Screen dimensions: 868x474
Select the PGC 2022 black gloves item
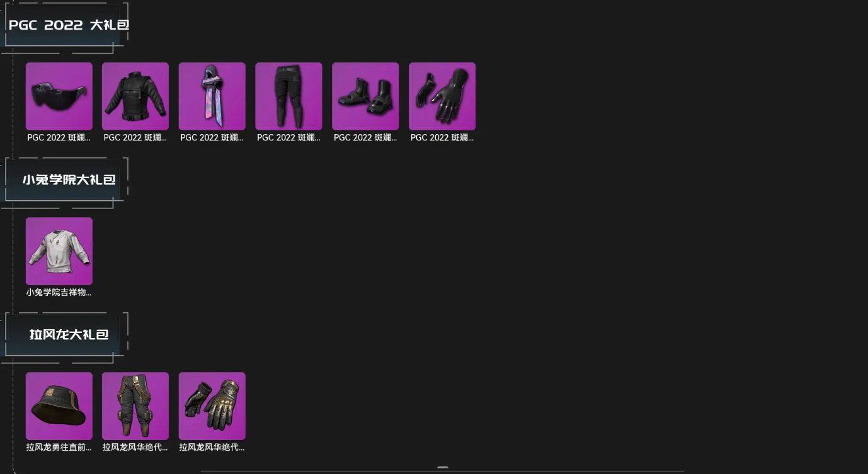(x=442, y=96)
